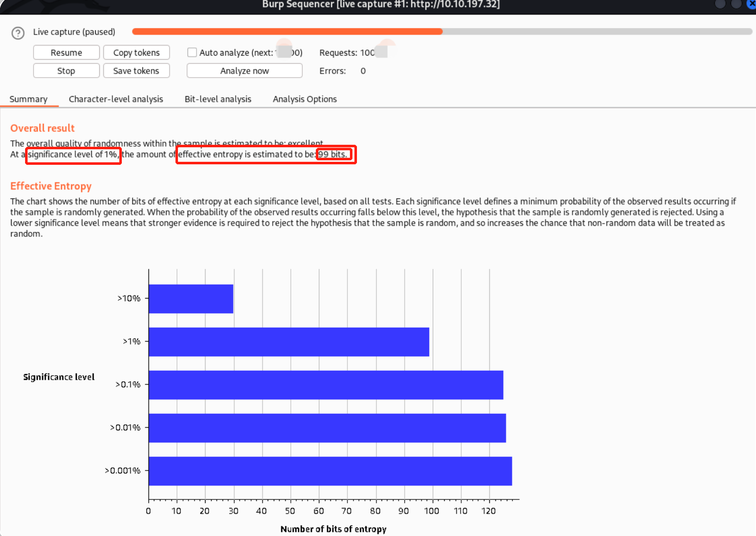
Task: Copy tokens to clipboard
Action: tap(136, 53)
